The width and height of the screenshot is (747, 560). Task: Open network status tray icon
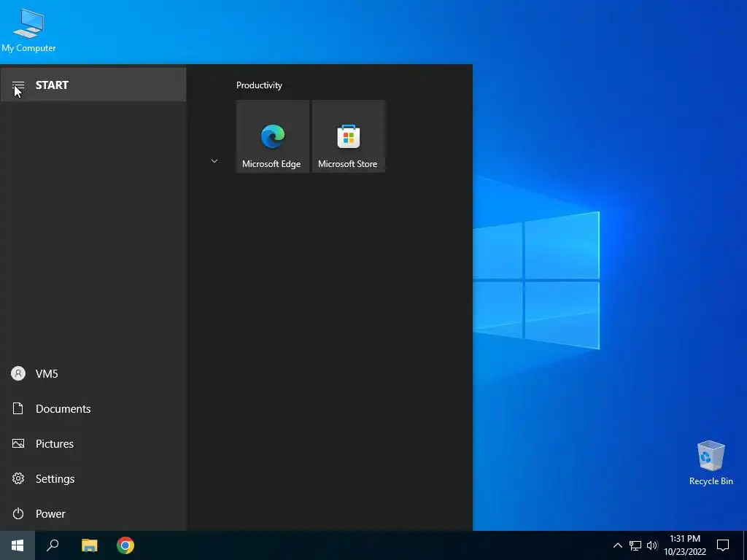pos(635,545)
